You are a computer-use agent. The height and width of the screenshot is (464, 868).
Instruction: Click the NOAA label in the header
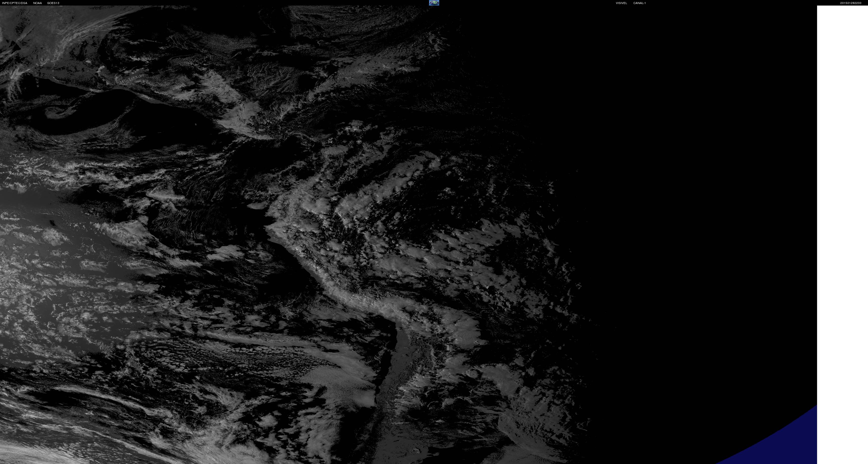point(37,3)
